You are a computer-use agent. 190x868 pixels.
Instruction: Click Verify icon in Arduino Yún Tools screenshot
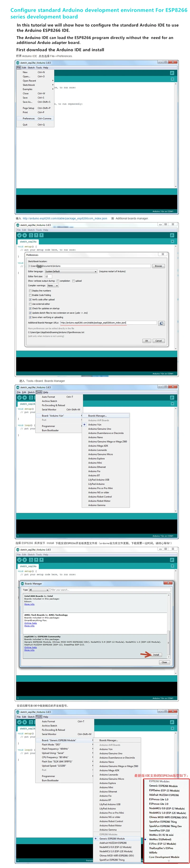click(x=19, y=398)
